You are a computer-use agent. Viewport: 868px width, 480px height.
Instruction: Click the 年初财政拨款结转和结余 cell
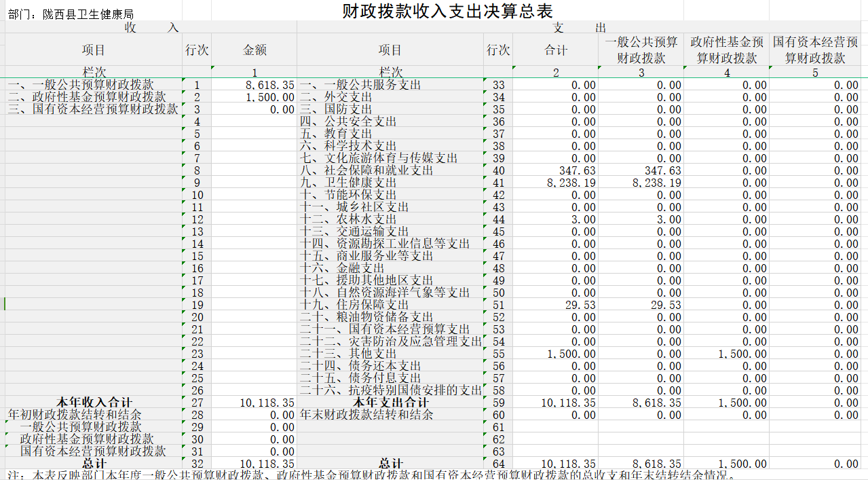75,416
